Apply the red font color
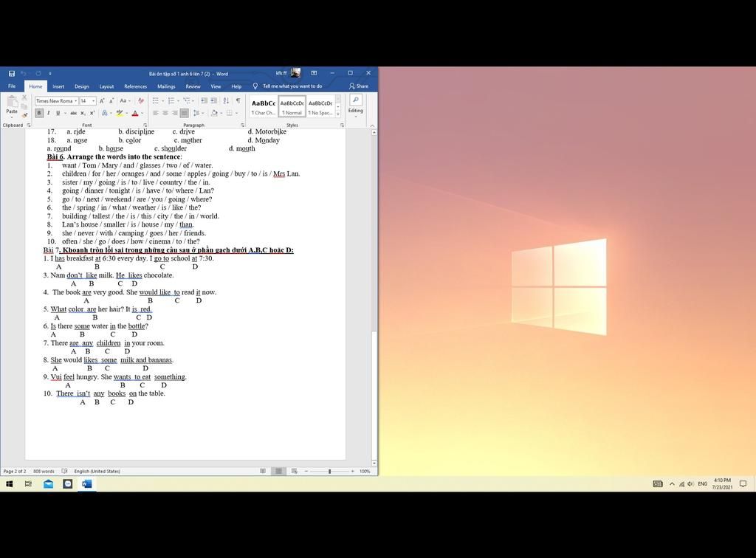 135,113
